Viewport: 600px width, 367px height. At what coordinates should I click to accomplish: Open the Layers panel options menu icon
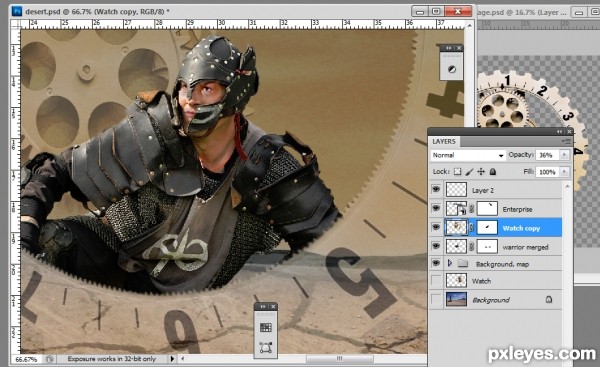[x=566, y=142]
